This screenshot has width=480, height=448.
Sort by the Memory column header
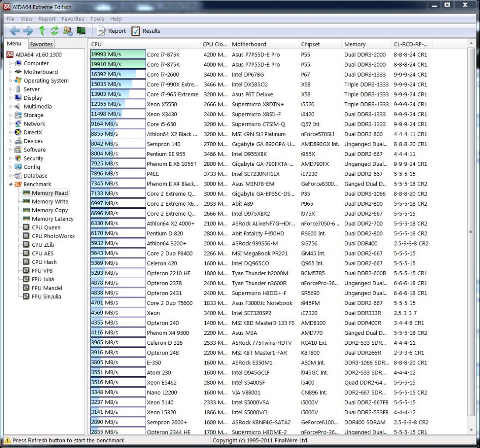tap(366, 44)
